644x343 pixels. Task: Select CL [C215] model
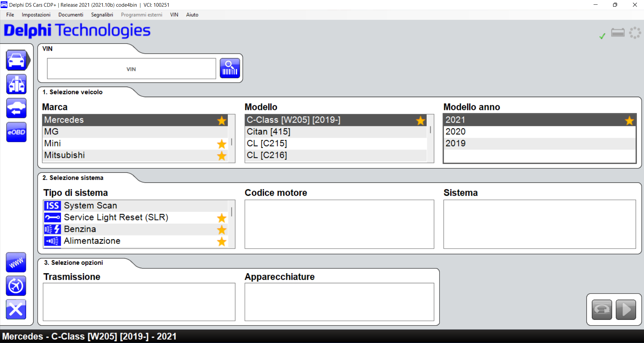click(336, 143)
